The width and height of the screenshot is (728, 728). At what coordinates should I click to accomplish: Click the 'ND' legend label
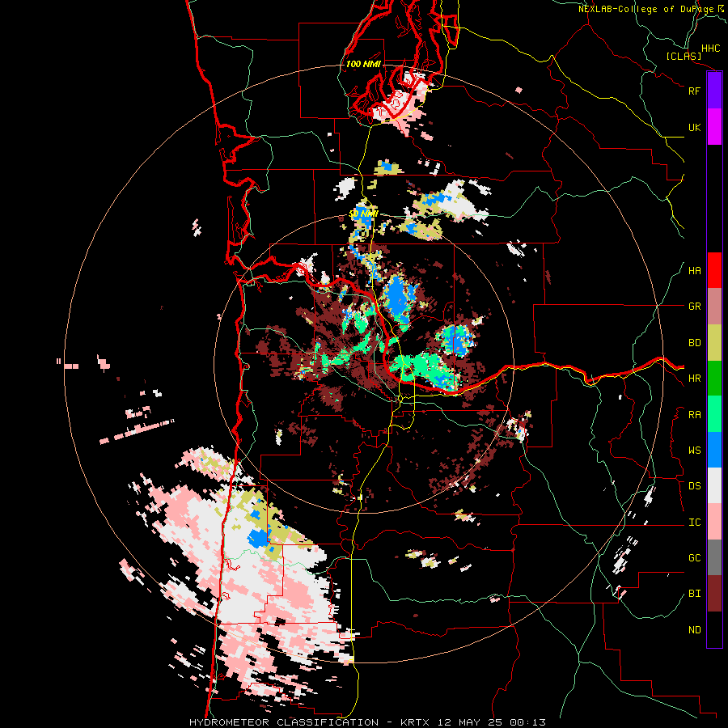point(694,630)
